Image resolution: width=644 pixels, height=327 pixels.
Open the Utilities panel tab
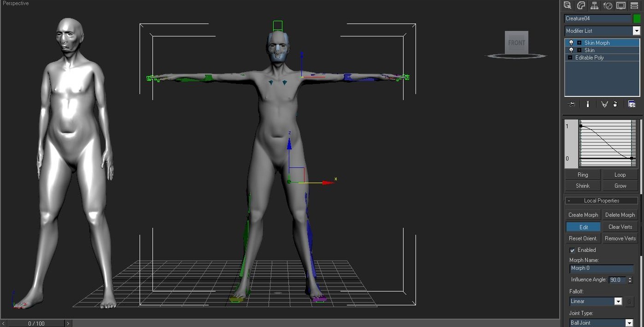634,6
